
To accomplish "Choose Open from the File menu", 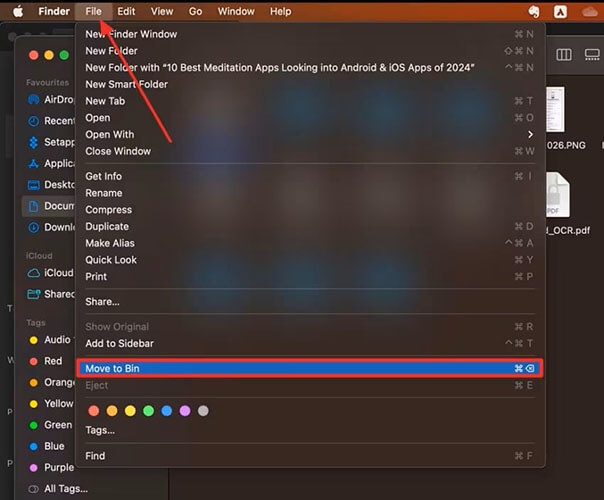I will tap(310, 118).
